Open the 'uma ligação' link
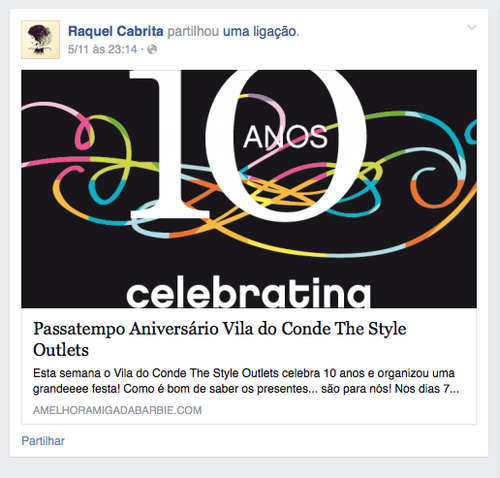Image resolution: width=500 pixels, height=478 pixels. [261, 32]
